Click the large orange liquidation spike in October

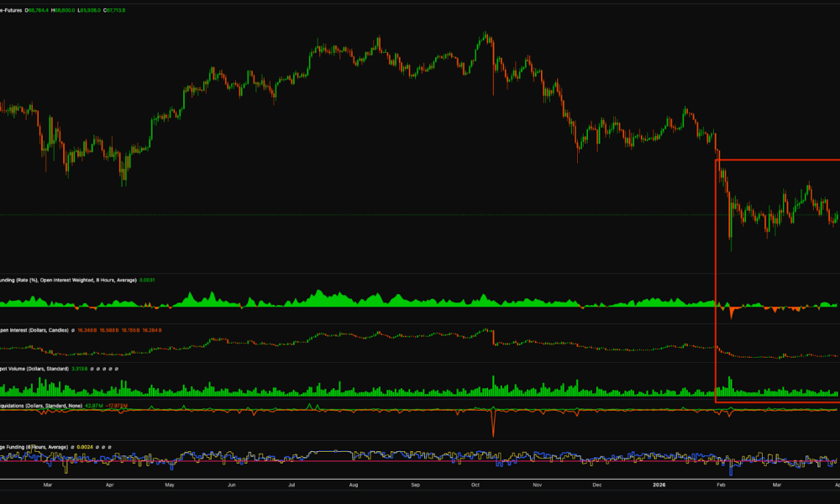[493, 424]
